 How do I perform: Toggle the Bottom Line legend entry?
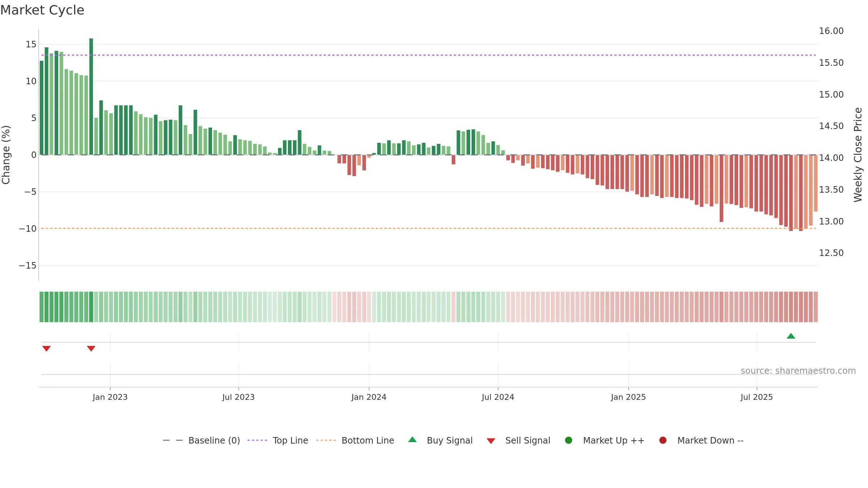355,440
